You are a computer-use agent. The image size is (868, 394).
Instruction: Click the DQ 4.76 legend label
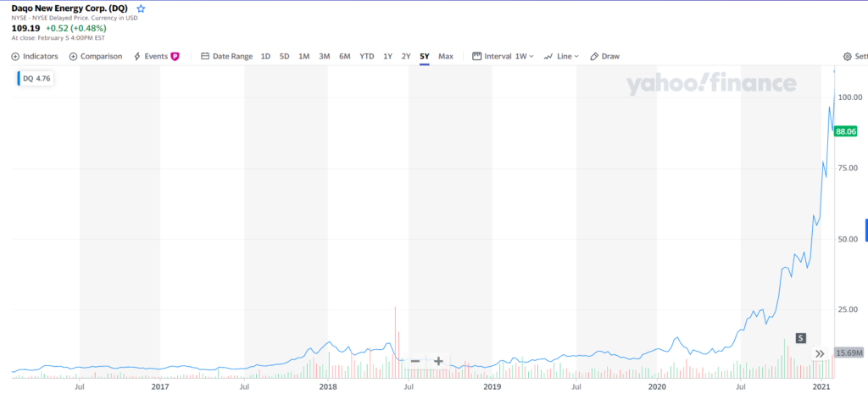[36, 79]
